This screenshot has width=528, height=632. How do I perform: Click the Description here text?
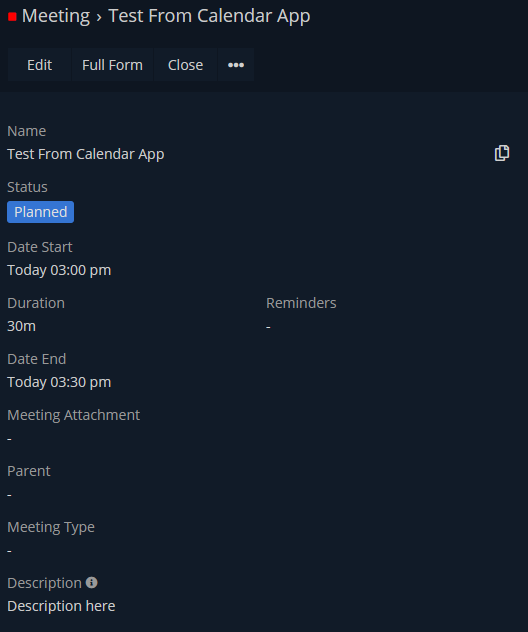click(61, 606)
